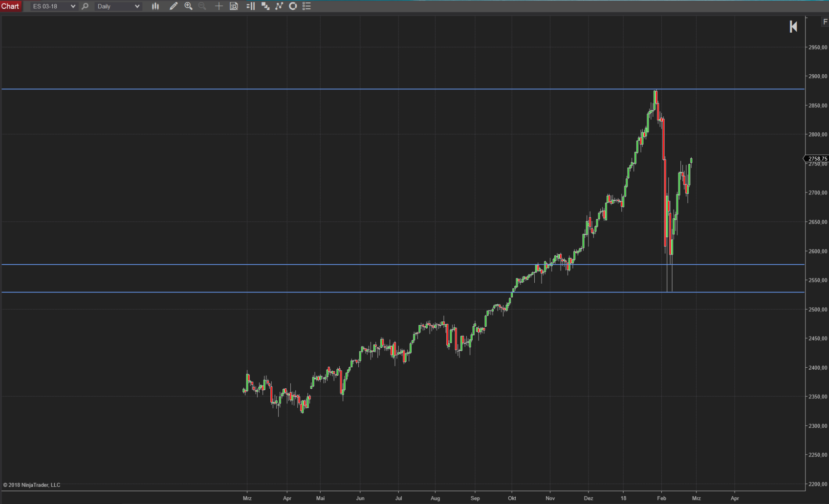829x504 pixels.
Task: Open the bar chart style icon
Action: (155, 6)
